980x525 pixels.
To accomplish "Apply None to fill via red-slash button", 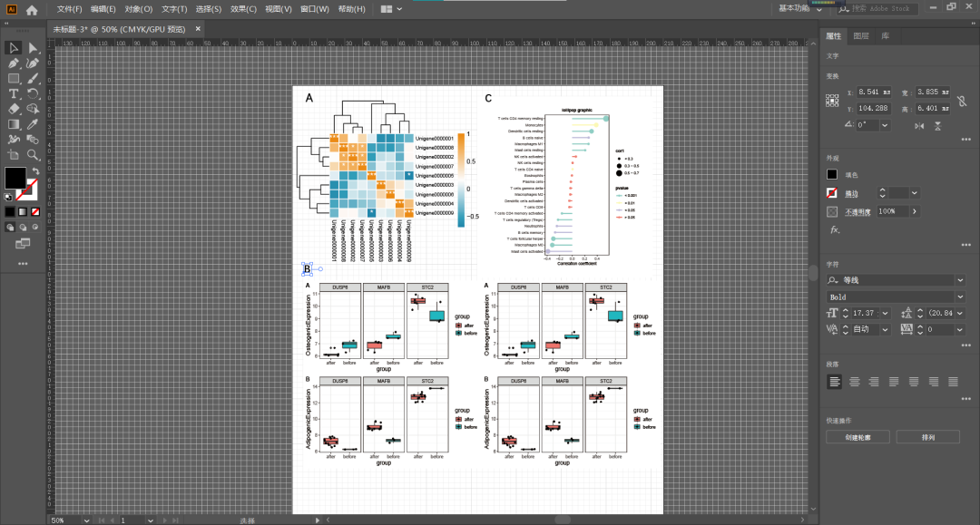I will 35,212.
